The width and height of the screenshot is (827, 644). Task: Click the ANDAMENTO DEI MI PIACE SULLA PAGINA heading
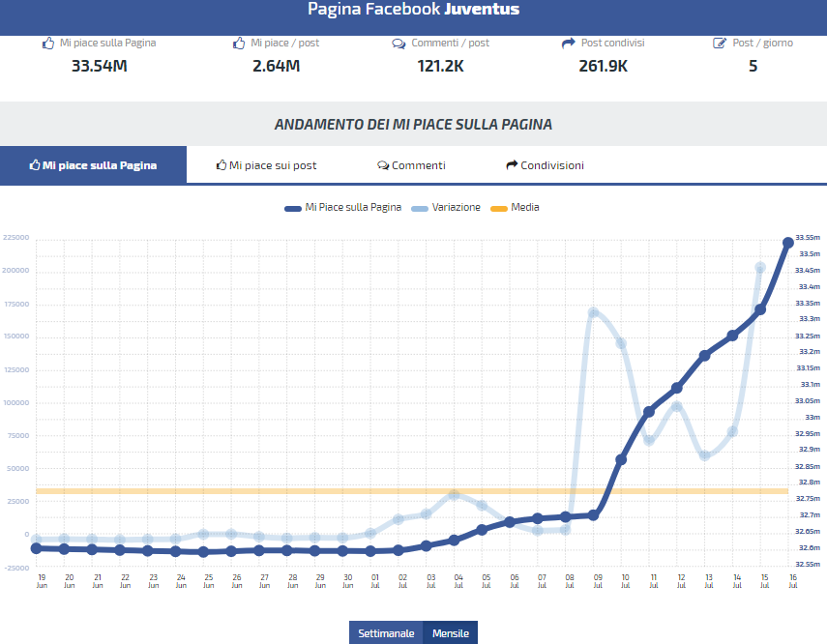point(413,125)
